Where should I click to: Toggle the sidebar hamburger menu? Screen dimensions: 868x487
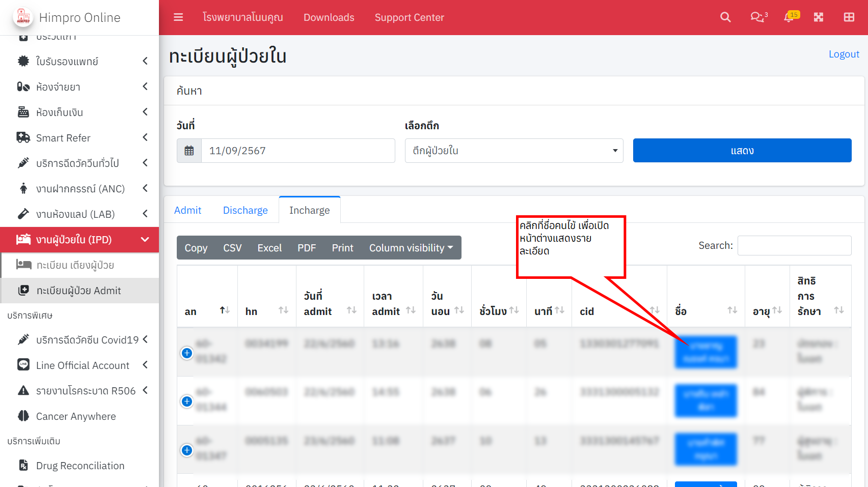tap(178, 17)
